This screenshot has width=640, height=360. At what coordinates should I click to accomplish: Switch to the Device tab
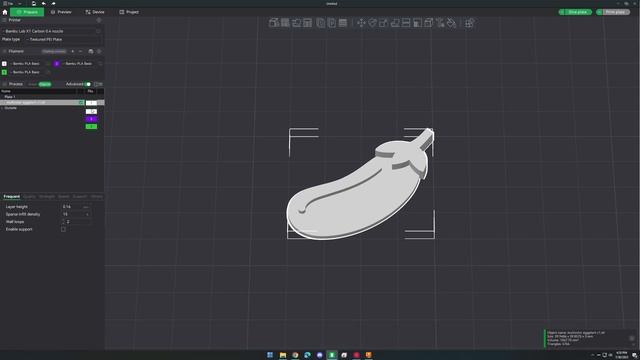pos(95,12)
